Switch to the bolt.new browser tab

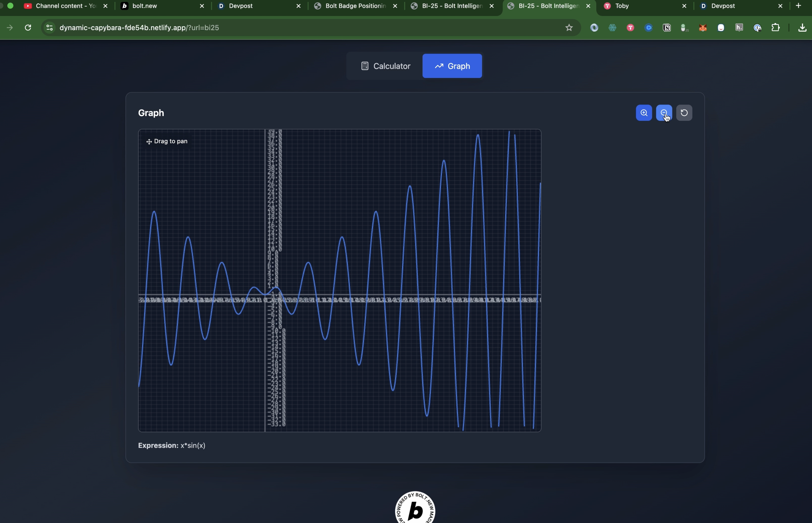pos(160,6)
